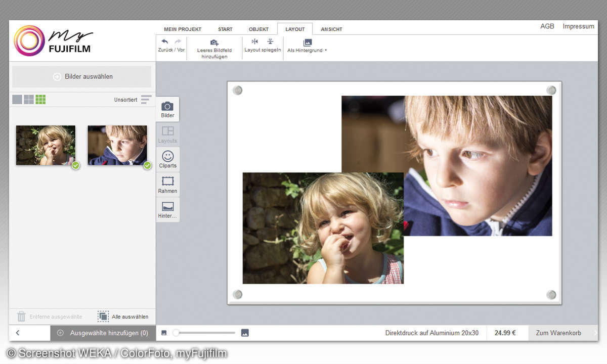Open the Layouts side panel

[167, 134]
